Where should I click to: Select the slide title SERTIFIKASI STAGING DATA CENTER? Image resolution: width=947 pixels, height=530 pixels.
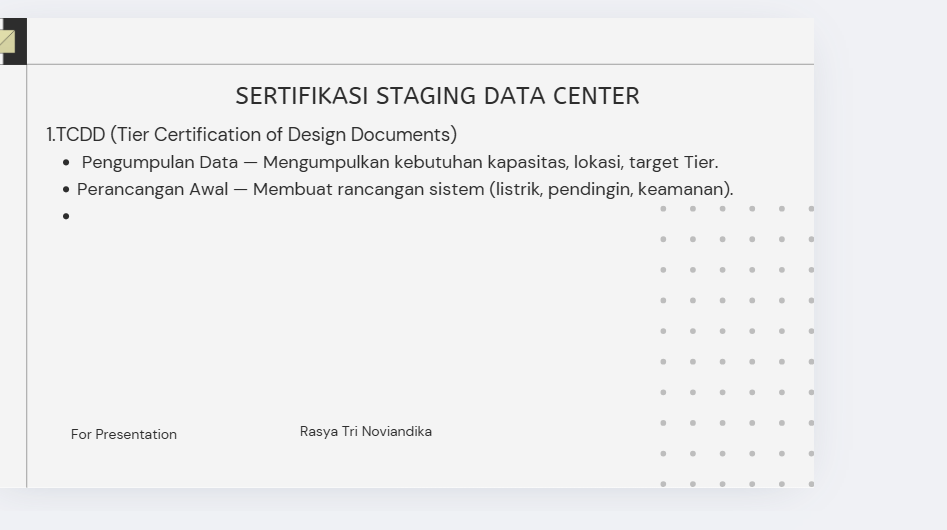coord(437,96)
